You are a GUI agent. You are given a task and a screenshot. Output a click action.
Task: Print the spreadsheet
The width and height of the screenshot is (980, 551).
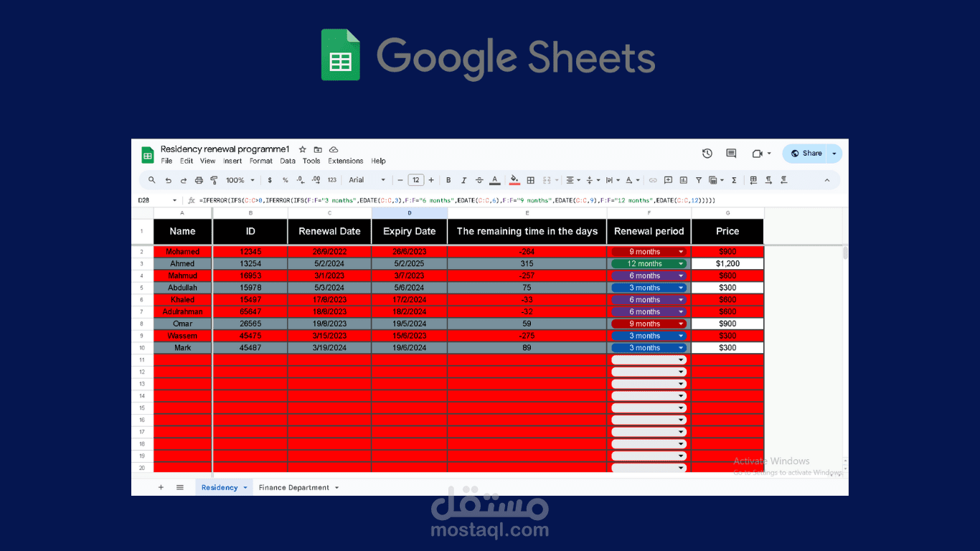(x=199, y=180)
